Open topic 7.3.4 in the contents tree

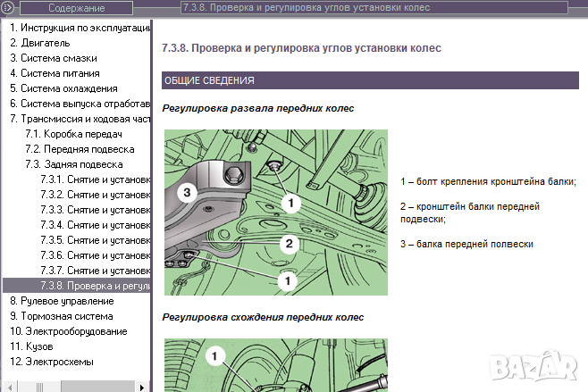tap(95, 225)
